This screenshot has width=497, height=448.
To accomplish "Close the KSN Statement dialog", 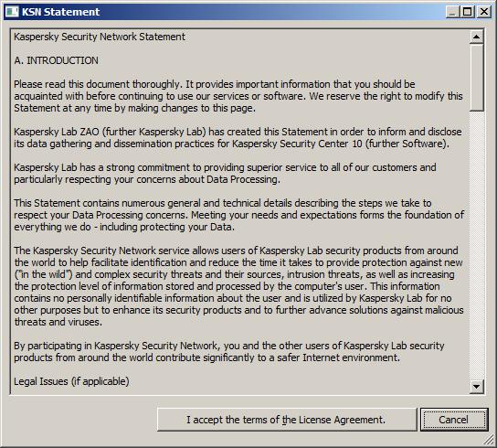I will pyautogui.click(x=483, y=12).
